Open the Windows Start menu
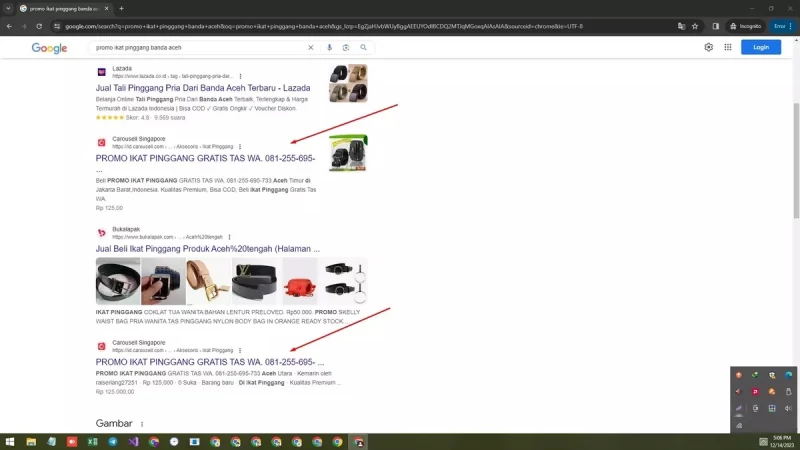The width and height of the screenshot is (800, 450). [10, 442]
